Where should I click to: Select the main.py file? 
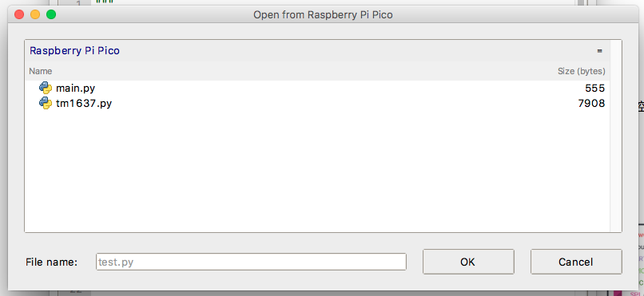click(317, 88)
